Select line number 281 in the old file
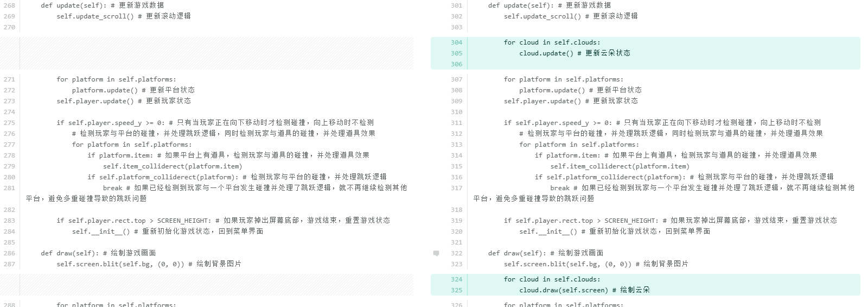The height and width of the screenshot is (307, 868). [9, 188]
